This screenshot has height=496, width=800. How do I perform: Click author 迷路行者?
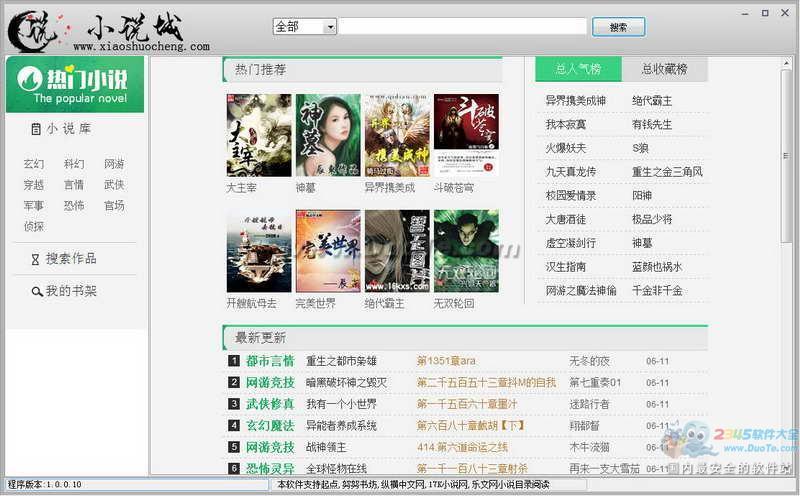[589, 404]
